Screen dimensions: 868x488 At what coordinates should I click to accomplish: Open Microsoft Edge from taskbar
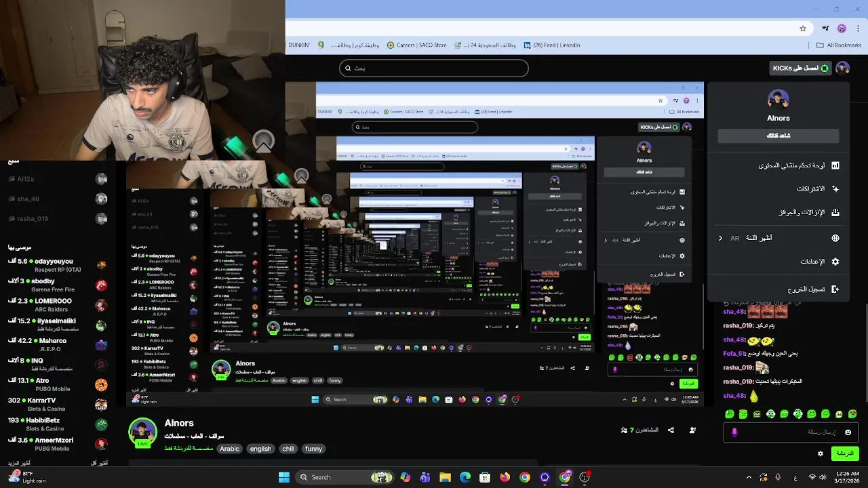pos(465,477)
